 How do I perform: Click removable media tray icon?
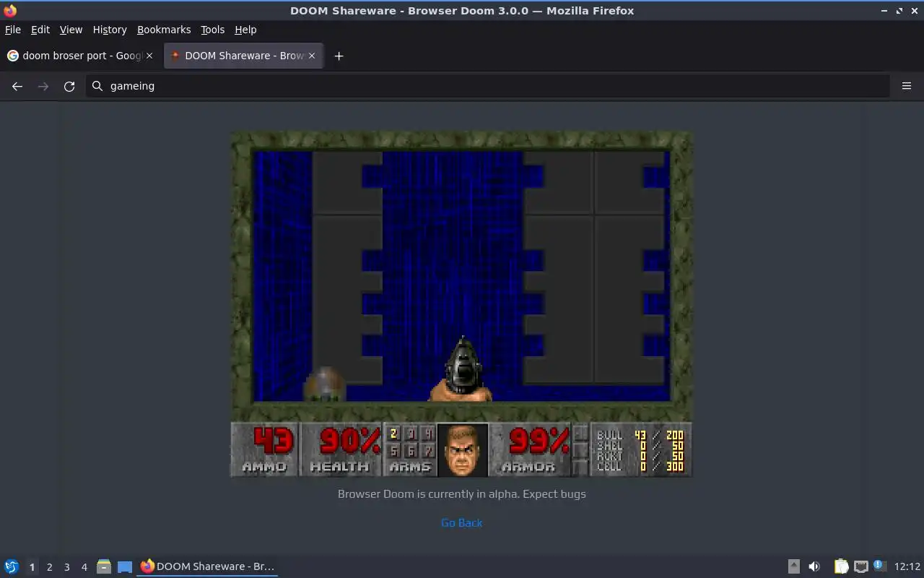tap(793, 566)
